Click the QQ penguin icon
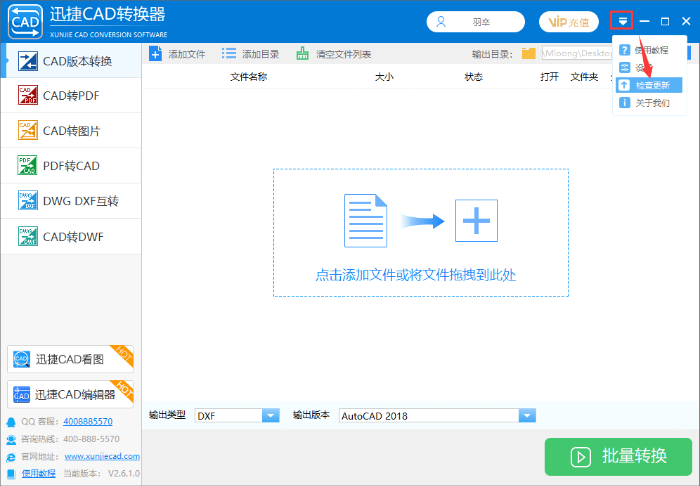 pyautogui.click(x=11, y=422)
